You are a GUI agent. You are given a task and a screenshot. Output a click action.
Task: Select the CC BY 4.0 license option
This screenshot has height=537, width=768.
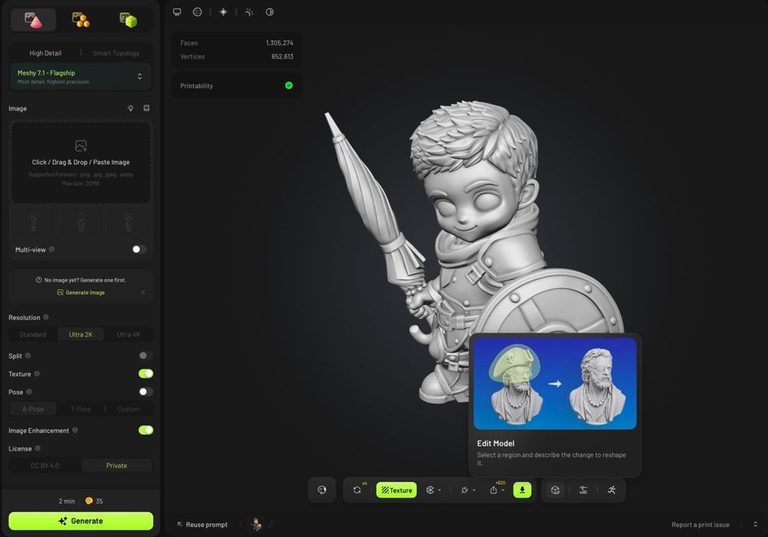pyautogui.click(x=45, y=465)
